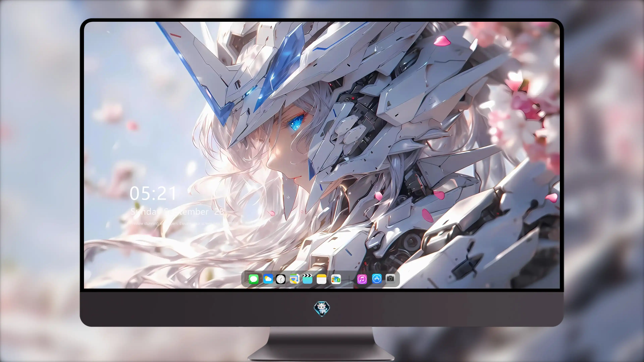Select the Sunday September 28 date text
The height and width of the screenshot is (362, 644).
tap(177, 212)
